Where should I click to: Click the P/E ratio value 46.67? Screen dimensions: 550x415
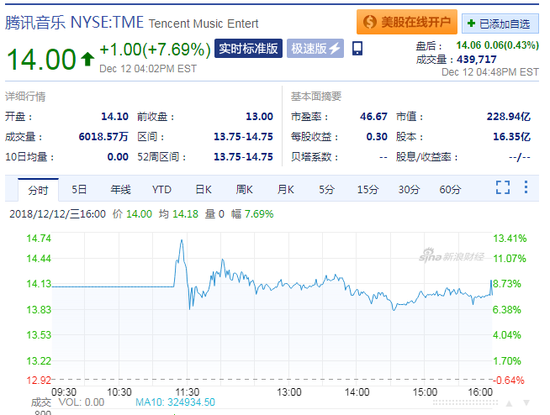point(374,116)
